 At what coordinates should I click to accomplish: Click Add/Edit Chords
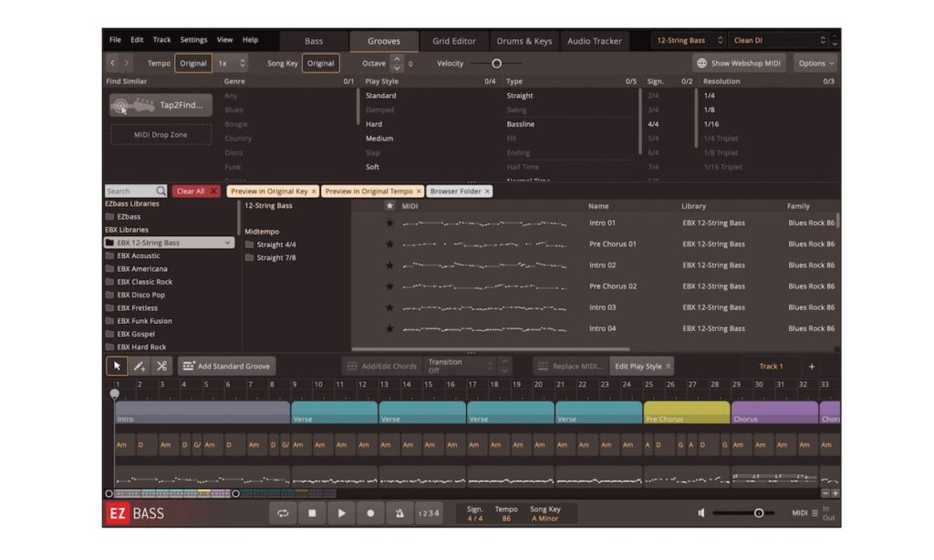tap(382, 366)
